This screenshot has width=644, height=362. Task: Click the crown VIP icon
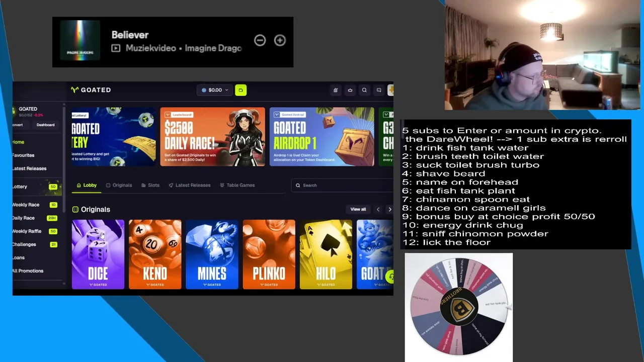350,90
